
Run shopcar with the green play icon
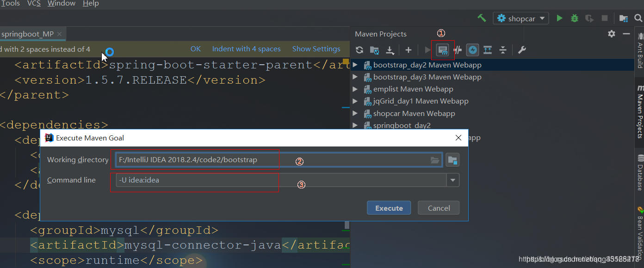point(560,18)
